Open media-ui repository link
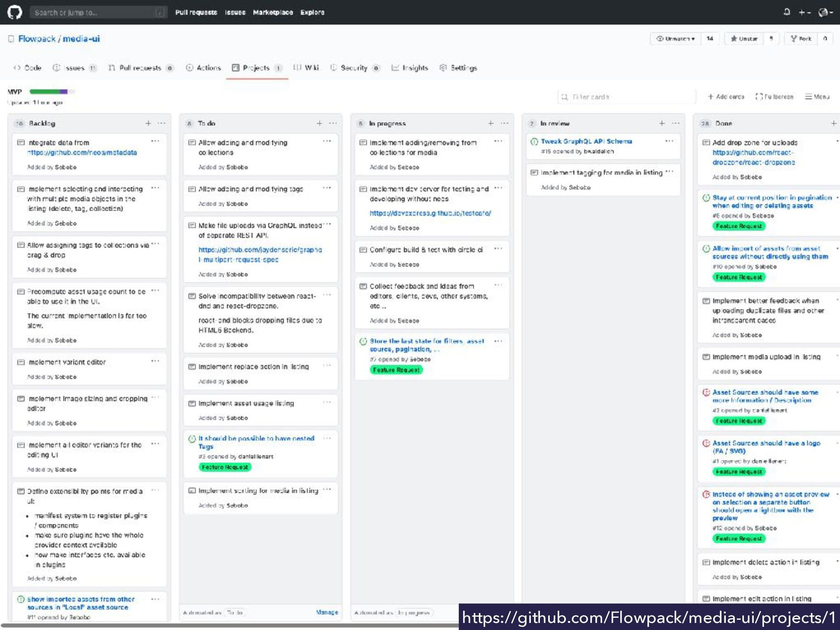Image resolution: width=840 pixels, height=630 pixels. 81,38
